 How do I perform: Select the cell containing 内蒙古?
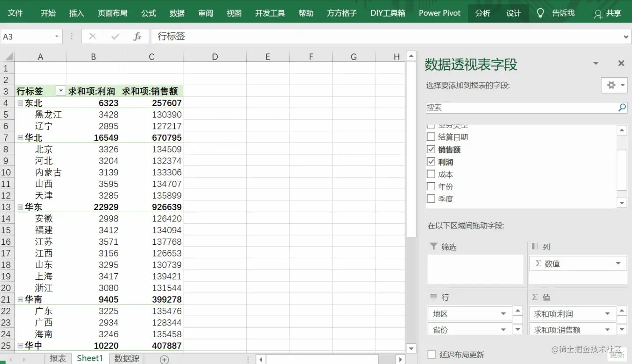[40, 172]
